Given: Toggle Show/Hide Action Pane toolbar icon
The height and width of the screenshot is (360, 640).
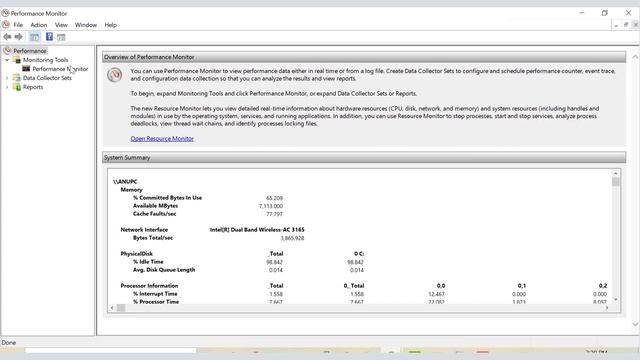Looking at the screenshot, I should (61, 37).
